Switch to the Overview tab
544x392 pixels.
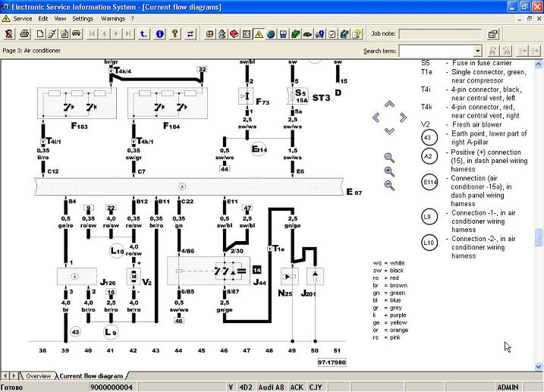tap(38, 376)
